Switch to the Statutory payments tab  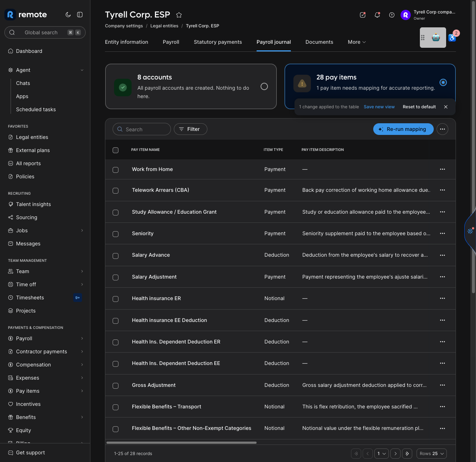218,42
